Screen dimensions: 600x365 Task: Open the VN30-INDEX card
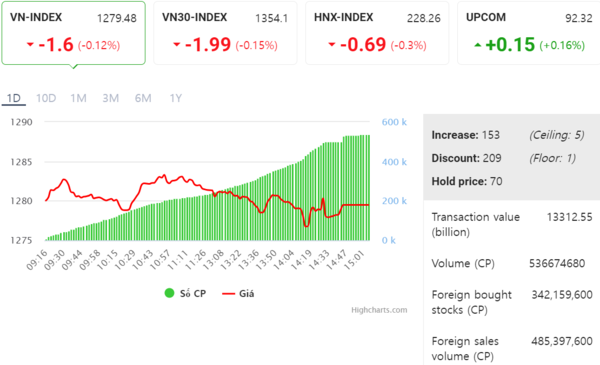pos(225,33)
